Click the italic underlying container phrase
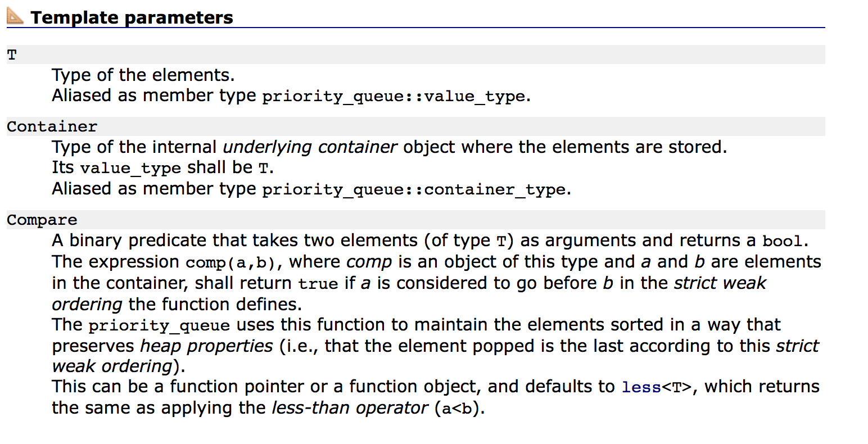 tap(310, 147)
